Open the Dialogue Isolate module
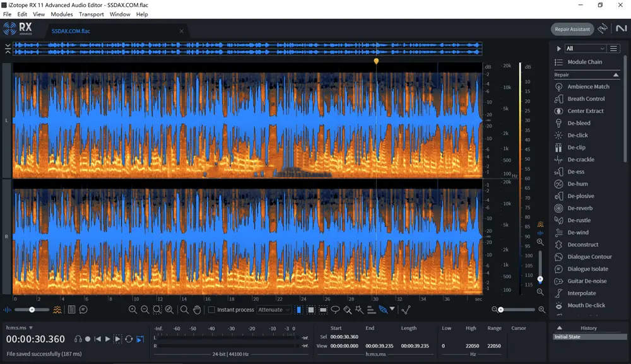 click(x=582, y=269)
